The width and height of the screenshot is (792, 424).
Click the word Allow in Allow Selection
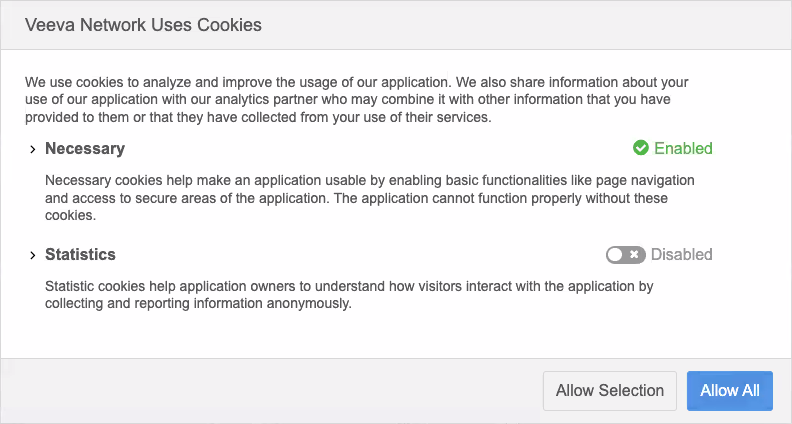point(575,391)
